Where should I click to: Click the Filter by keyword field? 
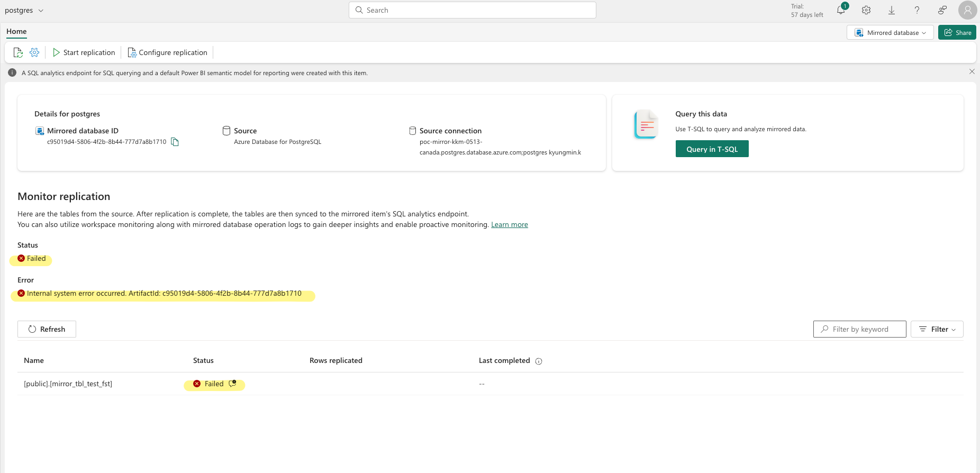coord(859,329)
